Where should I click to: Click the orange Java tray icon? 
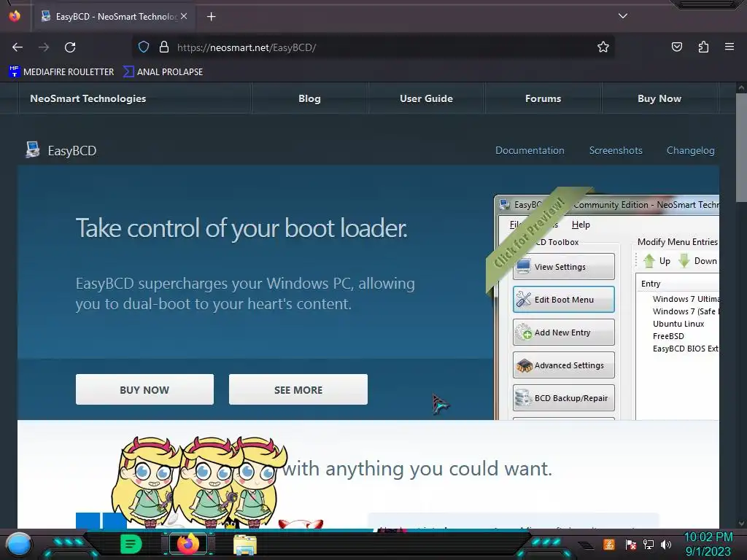tap(609, 544)
